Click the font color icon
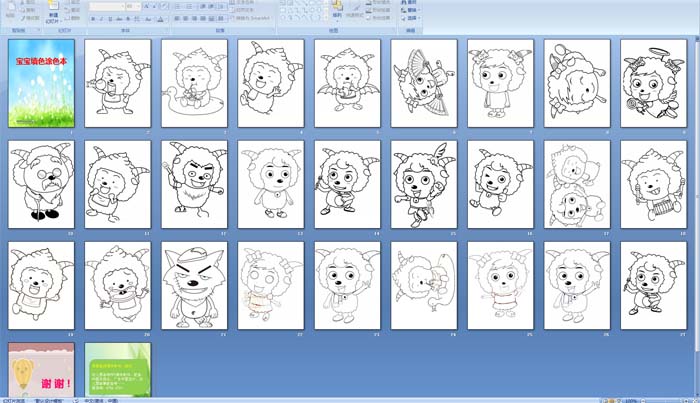Image resolution: width=700 pixels, height=403 pixels. 161,19
